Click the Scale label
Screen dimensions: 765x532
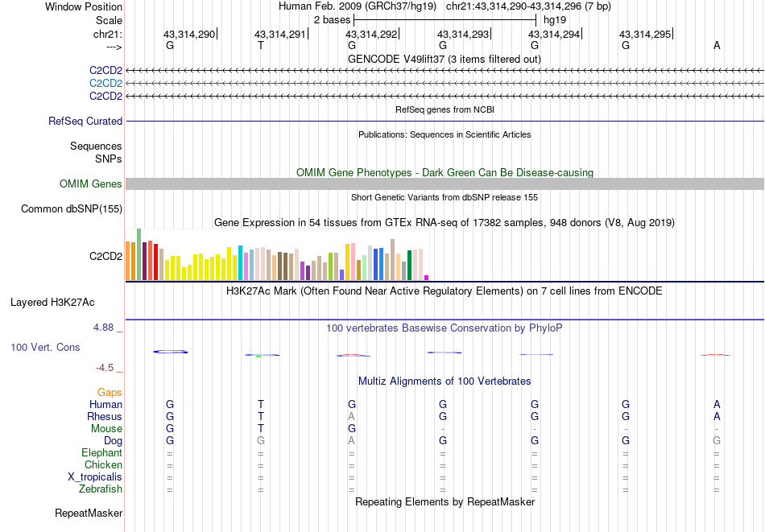109,20
